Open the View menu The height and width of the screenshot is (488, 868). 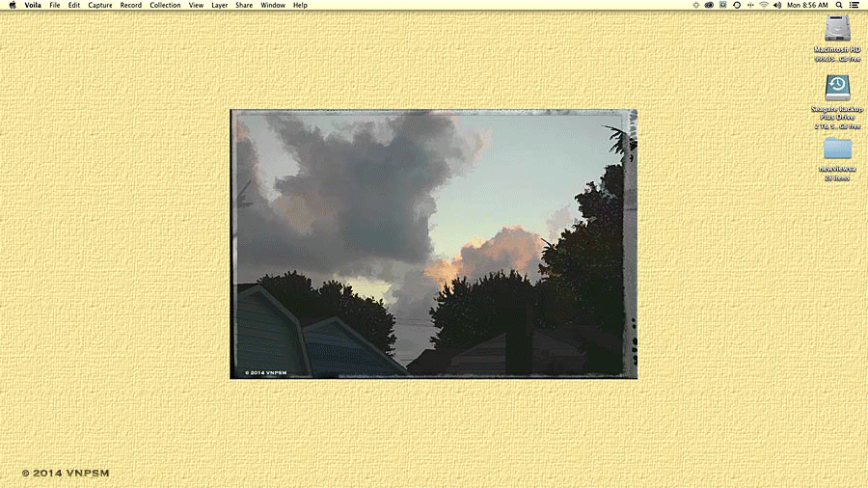196,5
